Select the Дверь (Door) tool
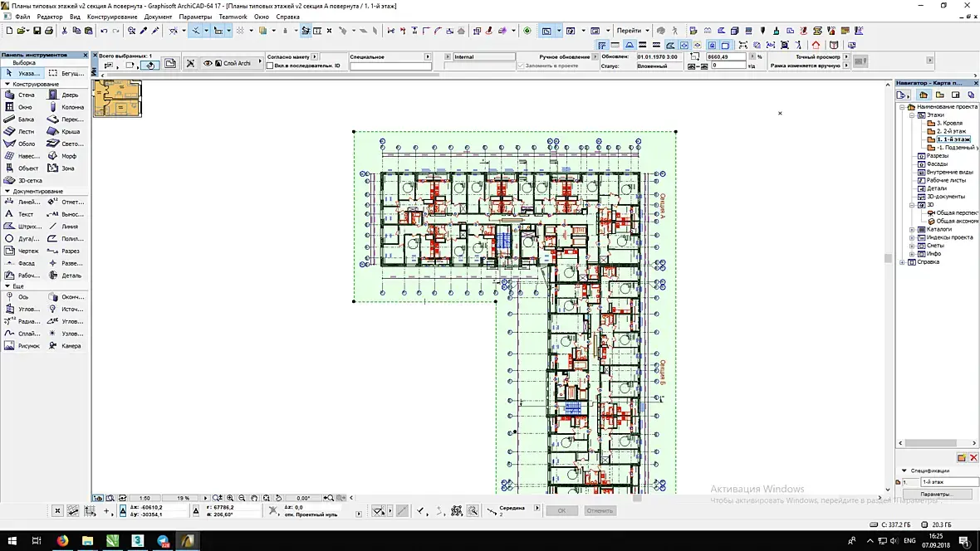The width and height of the screenshot is (980, 551). click(64, 95)
